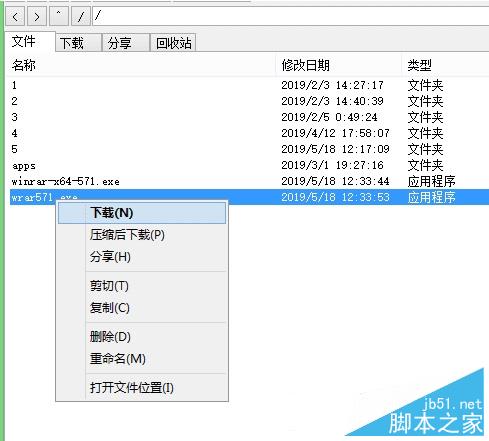Select the wrar571.exe row
This screenshot has width=489, height=441.
tap(249, 197)
